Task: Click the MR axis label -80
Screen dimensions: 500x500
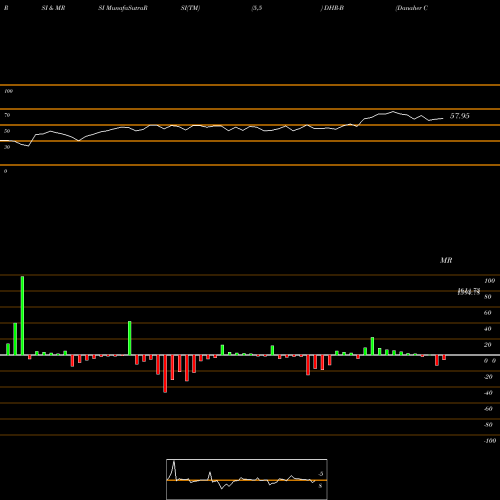Action: (x=488, y=425)
